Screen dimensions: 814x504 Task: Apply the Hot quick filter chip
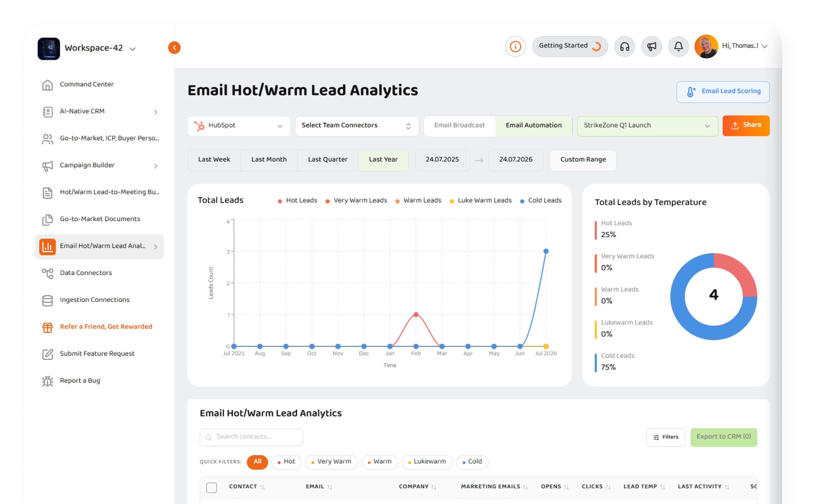click(286, 462)
